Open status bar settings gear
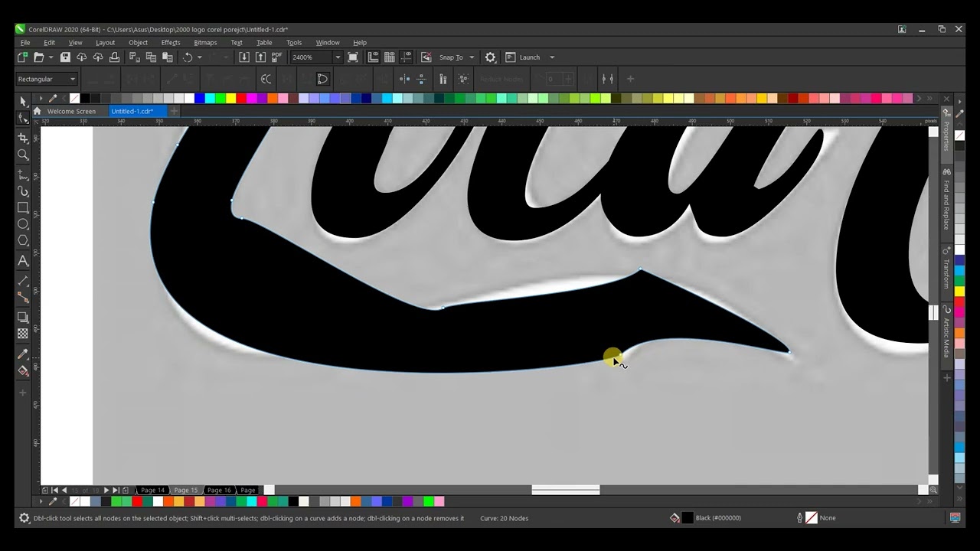Viewport: 980px width, 551px height. tap(24, 518)
